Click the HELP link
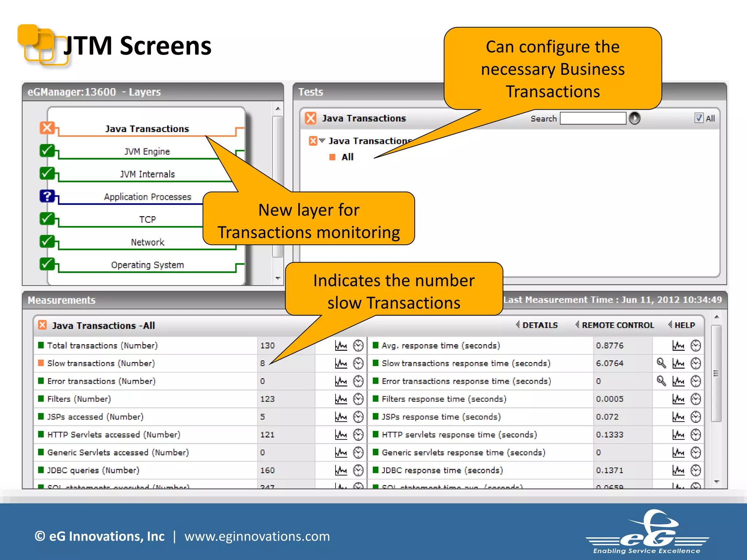Image resolution: width=747 pixels, height=560 pixels. 684,325
